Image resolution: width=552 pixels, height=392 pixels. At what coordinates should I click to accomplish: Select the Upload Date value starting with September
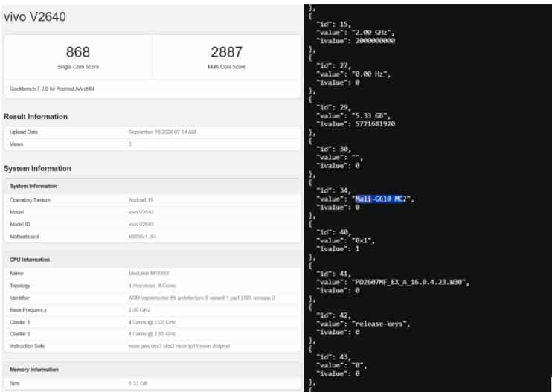pos(162,132)
